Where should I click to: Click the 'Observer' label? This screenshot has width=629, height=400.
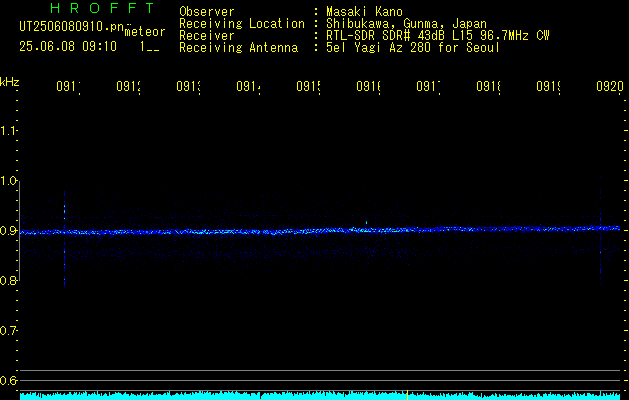tap(207, 12)
